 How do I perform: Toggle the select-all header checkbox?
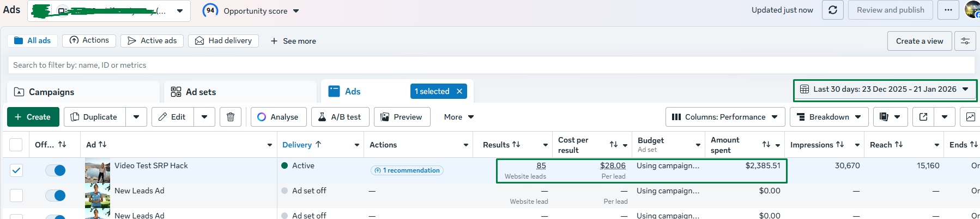click(16, 145)
